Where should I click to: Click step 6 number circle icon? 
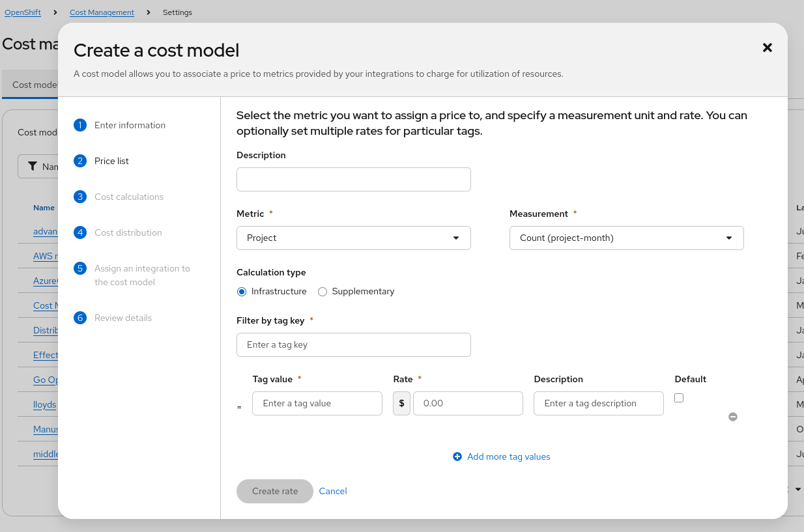click(x=80, y=318)
